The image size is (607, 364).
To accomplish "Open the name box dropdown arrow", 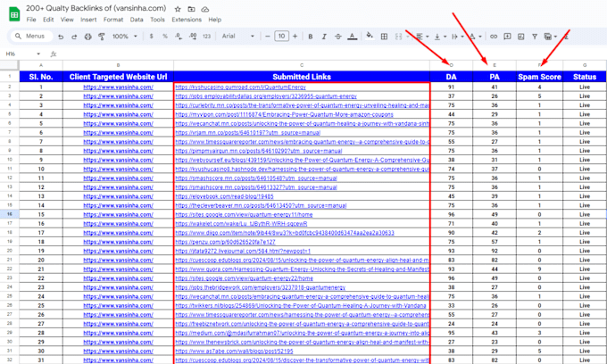I will pos(38,54).
